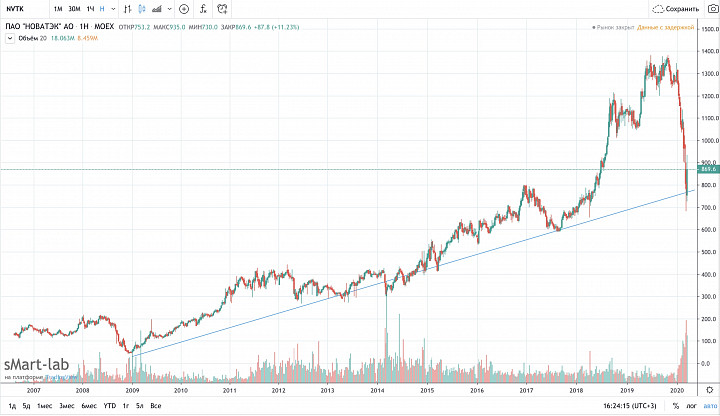Open the indicators fx icon

click(x=203, y=9)
